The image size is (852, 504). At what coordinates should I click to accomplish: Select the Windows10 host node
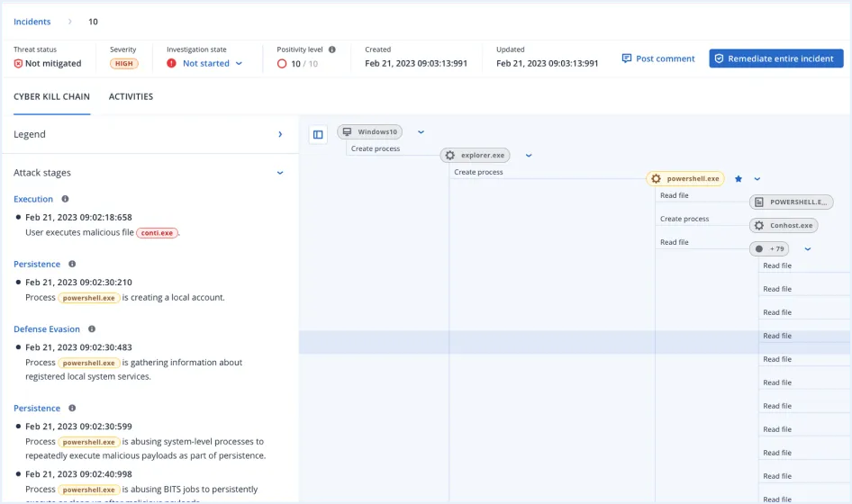(x=370, y=131)
